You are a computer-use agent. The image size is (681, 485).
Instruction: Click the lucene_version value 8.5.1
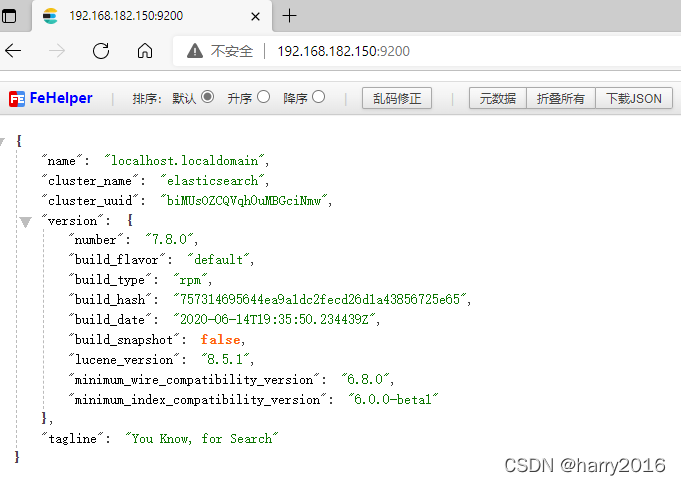tap(225, 359)
